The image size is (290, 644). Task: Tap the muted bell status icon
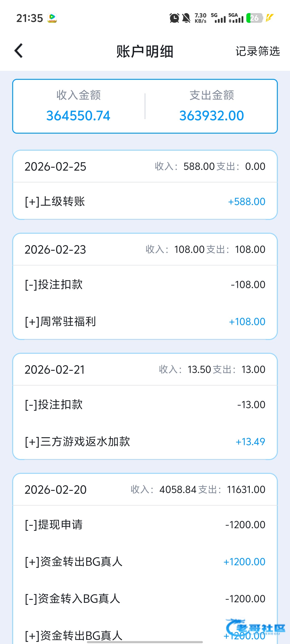coord(186,18)
